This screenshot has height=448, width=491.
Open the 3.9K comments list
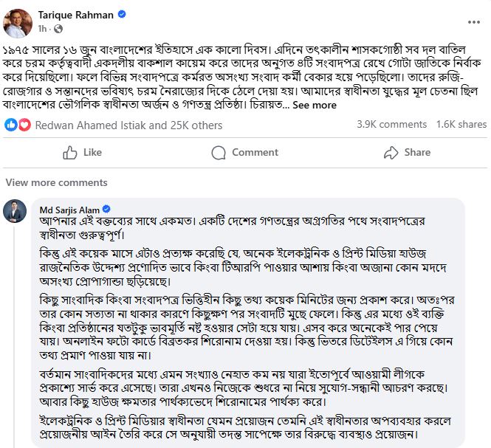pos(392,124)
